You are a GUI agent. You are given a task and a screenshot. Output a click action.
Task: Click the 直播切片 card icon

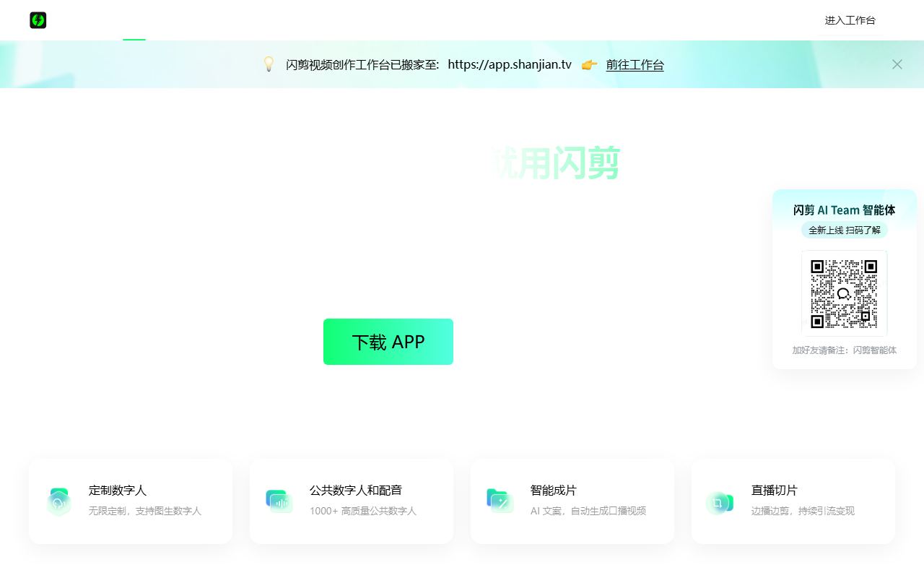720,502
